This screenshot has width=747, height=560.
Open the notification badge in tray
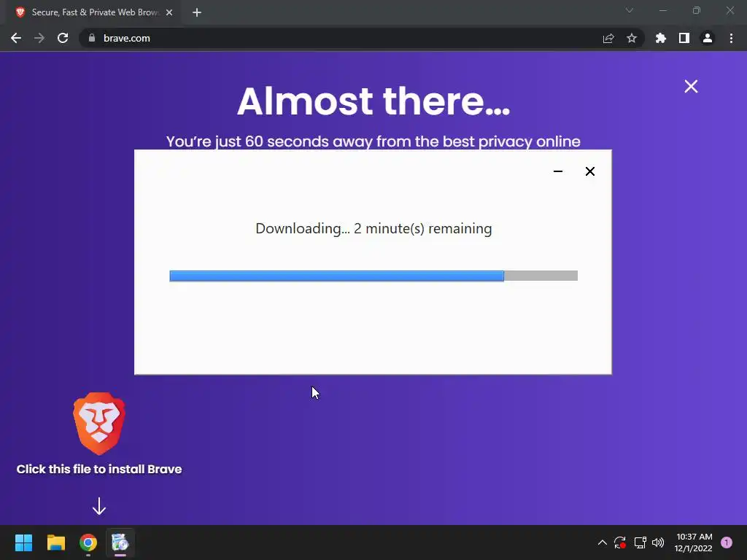727,542
